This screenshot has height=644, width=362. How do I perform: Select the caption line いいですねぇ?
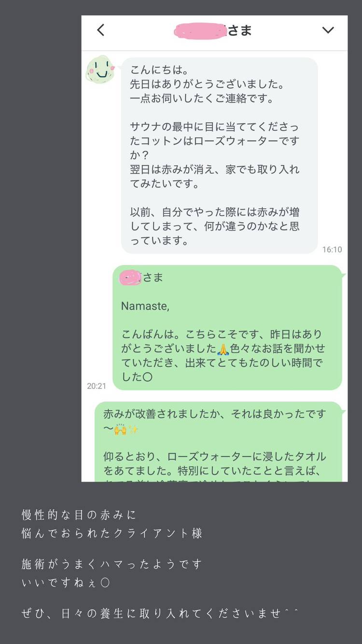tap(66, 583)
